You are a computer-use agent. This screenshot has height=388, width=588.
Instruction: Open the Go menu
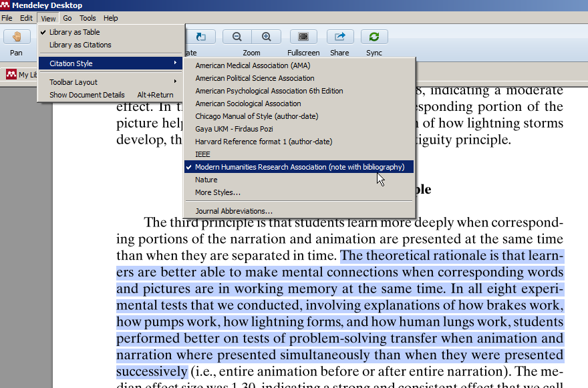67,18
